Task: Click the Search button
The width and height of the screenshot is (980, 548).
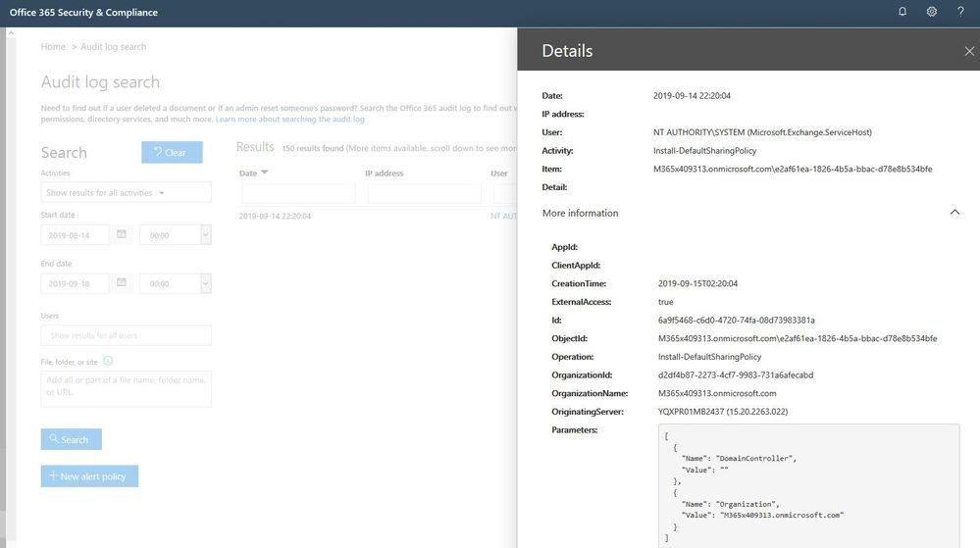Action: [72, 439]
